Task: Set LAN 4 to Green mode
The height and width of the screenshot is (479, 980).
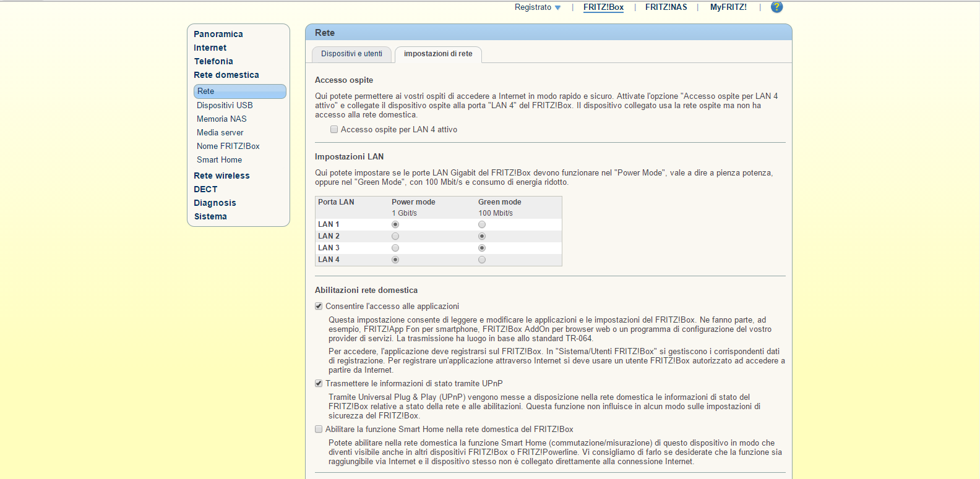Action: [482, 260]
